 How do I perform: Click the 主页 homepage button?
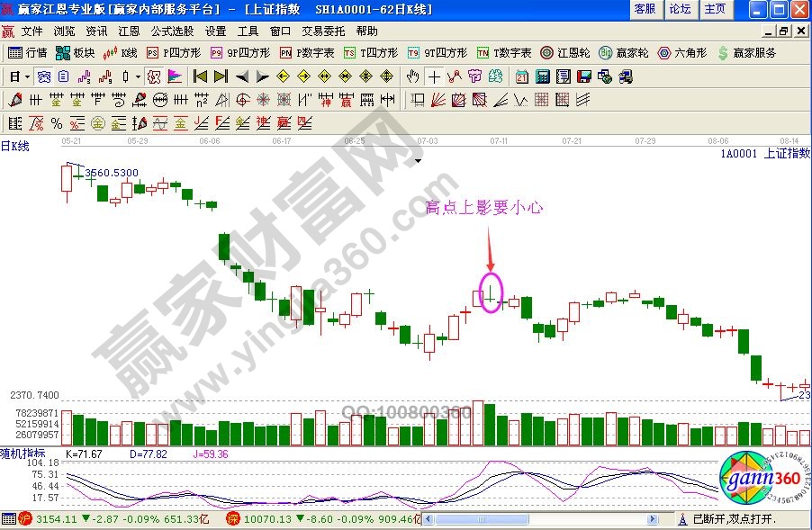click(715, 9)
